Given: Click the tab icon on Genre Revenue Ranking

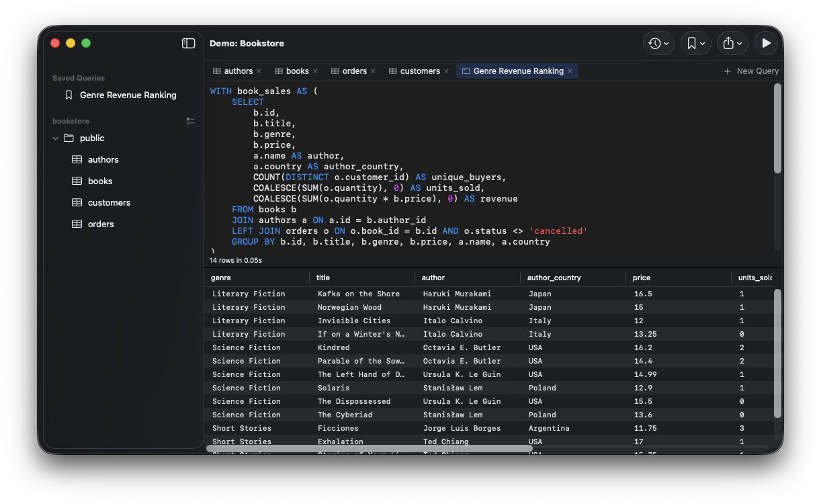Looking at the screenshot, I should click(x=466, y=71).
